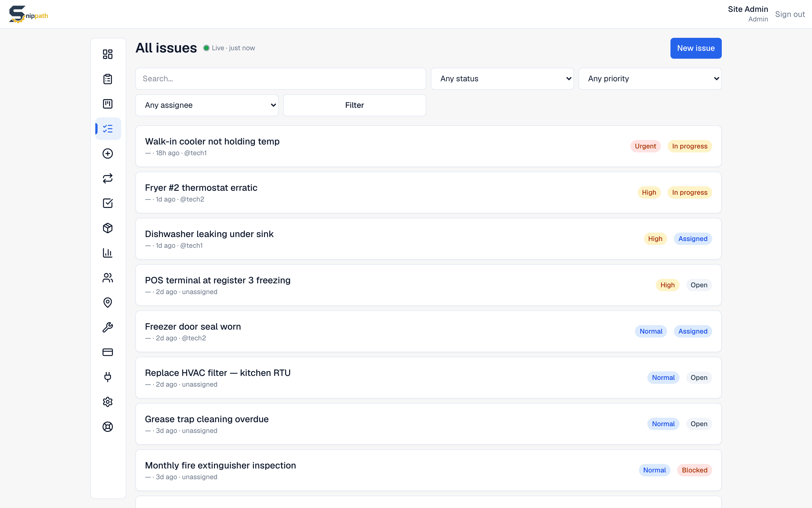Expand the Any assignee dropdown

coord(207,105)
